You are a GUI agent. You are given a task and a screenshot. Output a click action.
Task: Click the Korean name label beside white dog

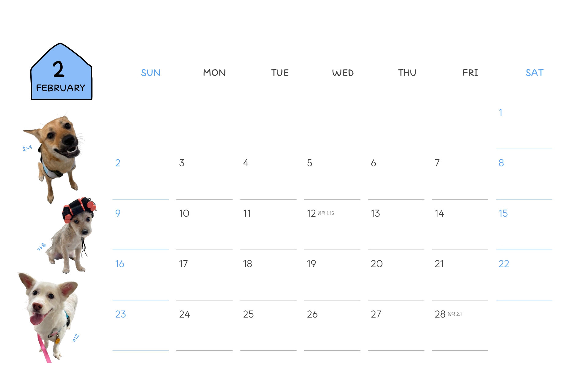[x=76, y=338]
